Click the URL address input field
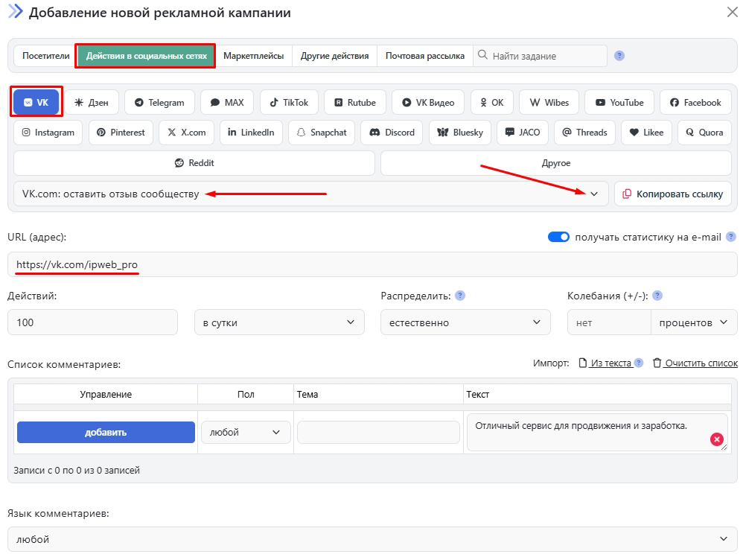 372,264
